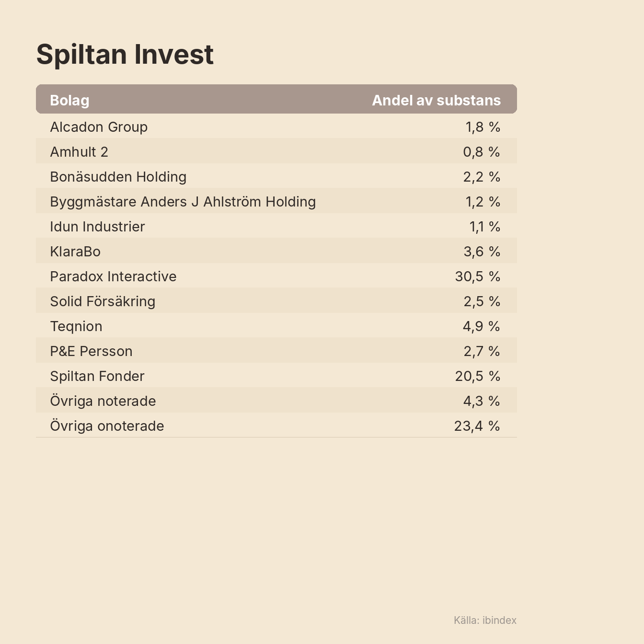
Task: Select the Bolag column header
Action: [69, 100]
